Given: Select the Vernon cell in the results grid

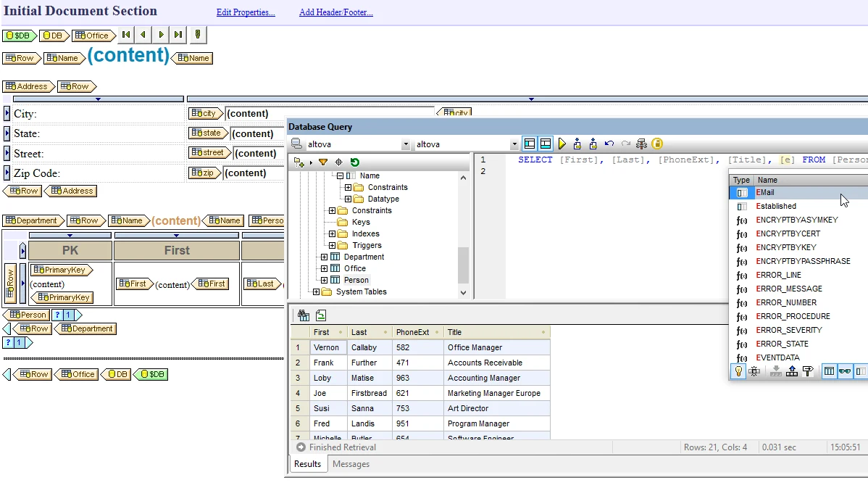Looking at the screenshot, I should click(328, 348).
